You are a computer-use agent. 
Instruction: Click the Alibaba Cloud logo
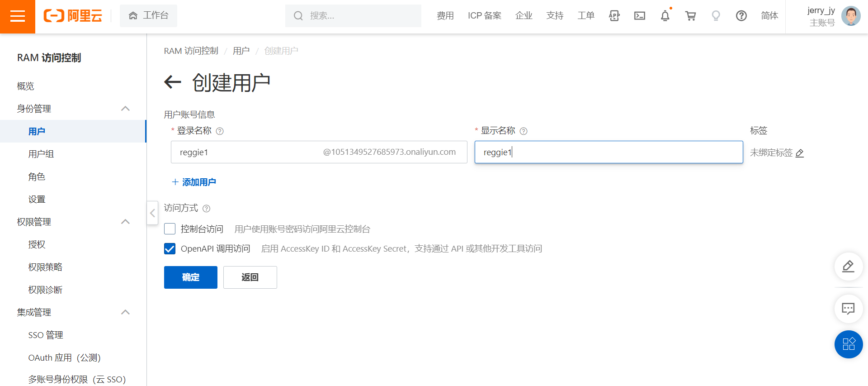[x=73, y=16]
